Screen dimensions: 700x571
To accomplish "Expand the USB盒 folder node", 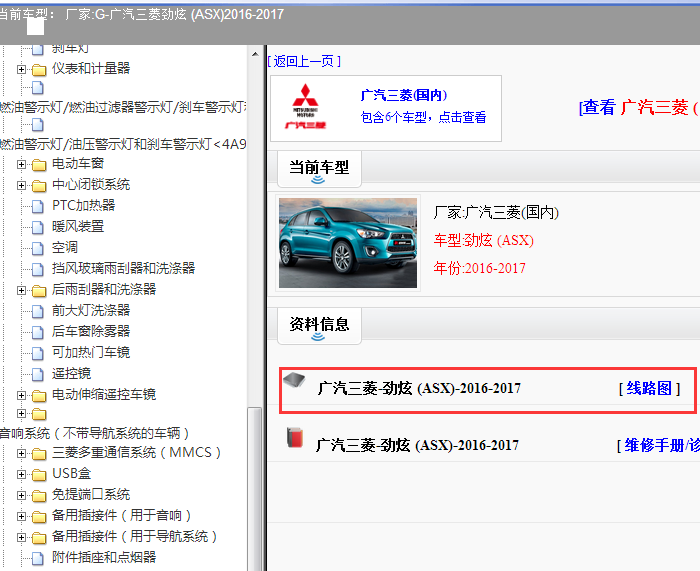I will [x=21, y=474].
